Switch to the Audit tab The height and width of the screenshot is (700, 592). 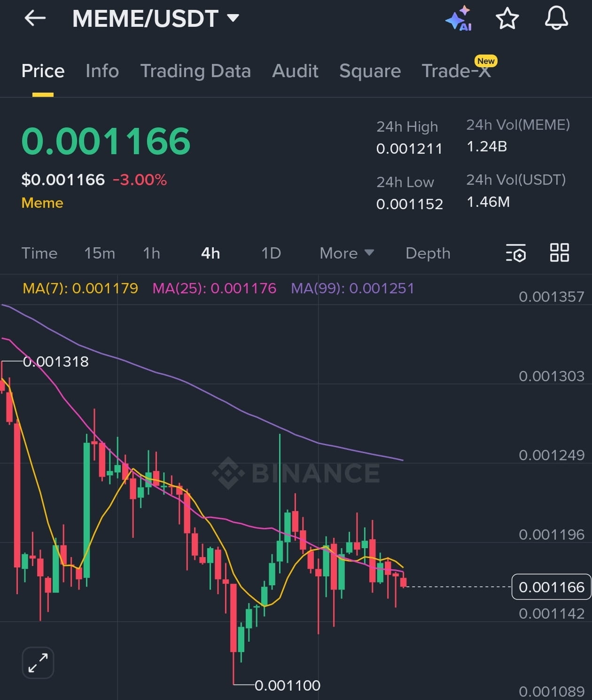[295, 71]
